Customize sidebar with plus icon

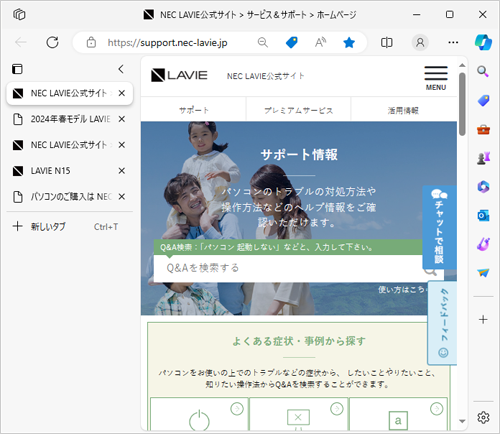tap(483, 319)
